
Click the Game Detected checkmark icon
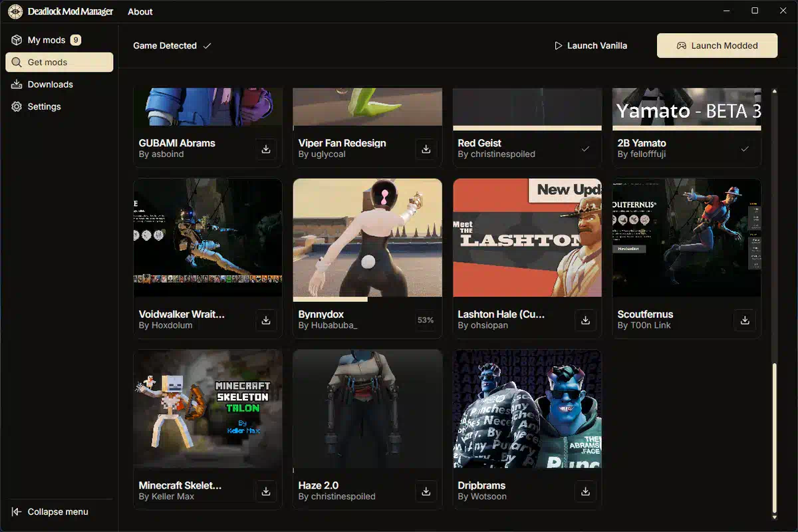tap(207, 46)
